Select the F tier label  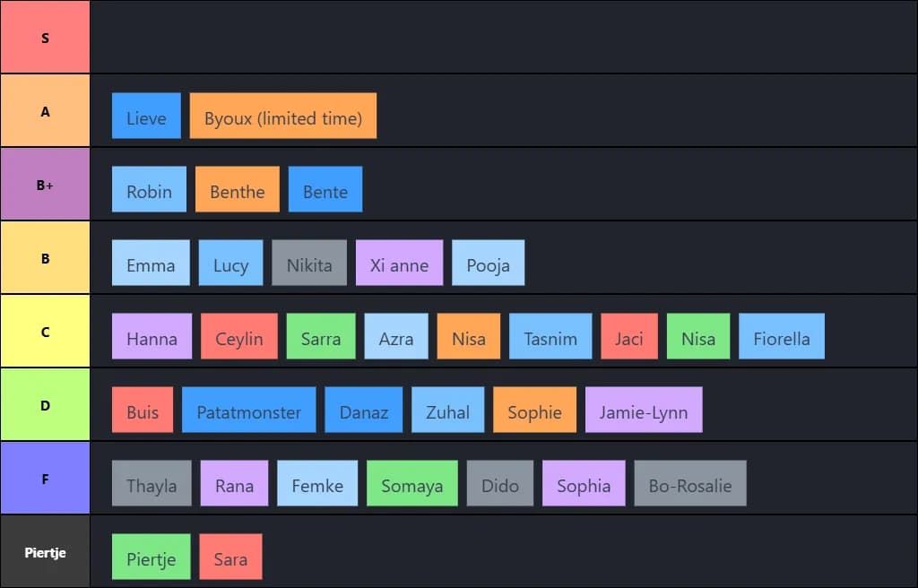[x=45, y=479]
